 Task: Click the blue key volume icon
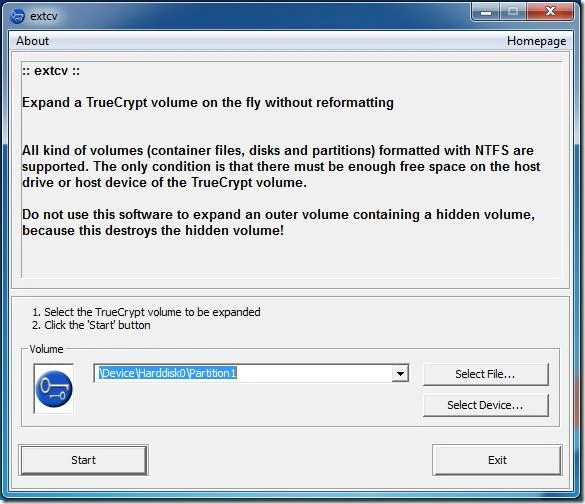tap(54, 389)
